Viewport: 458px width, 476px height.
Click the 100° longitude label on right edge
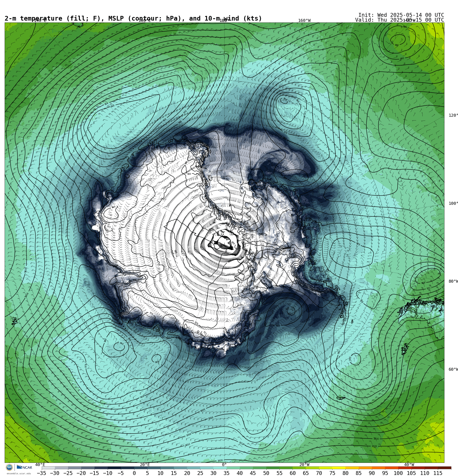click(453, 204)
